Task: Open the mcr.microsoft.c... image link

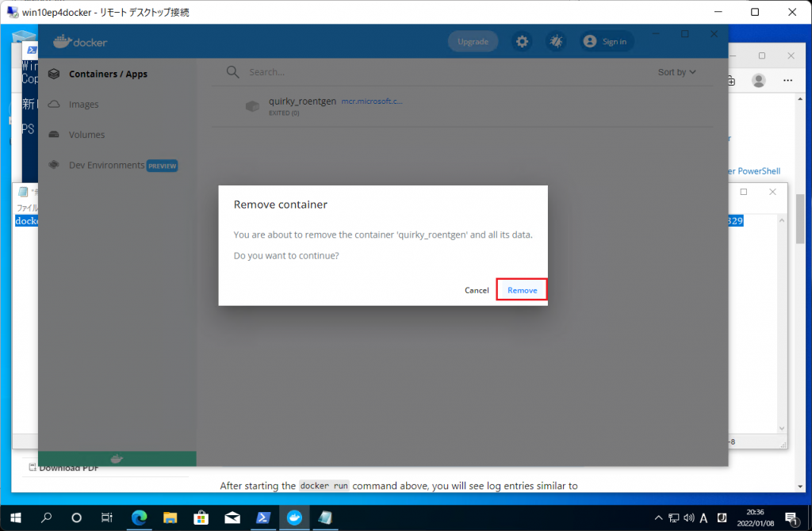Action: (x=372, y=101)
